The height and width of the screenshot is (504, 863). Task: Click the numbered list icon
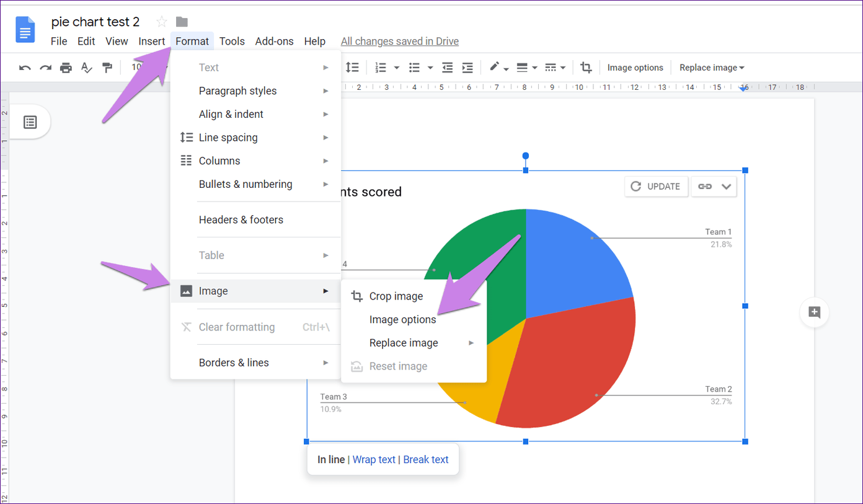coord(381,68)
